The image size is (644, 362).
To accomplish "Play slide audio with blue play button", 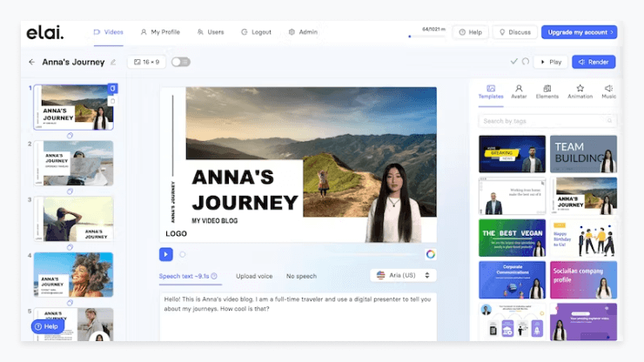I will click(x=166, y=254).
